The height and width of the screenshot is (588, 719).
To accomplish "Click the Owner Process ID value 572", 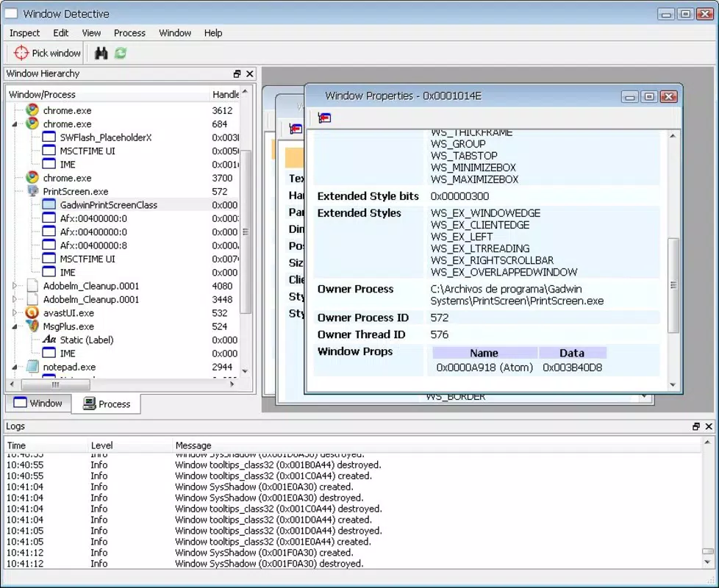I will coord(440,318).
